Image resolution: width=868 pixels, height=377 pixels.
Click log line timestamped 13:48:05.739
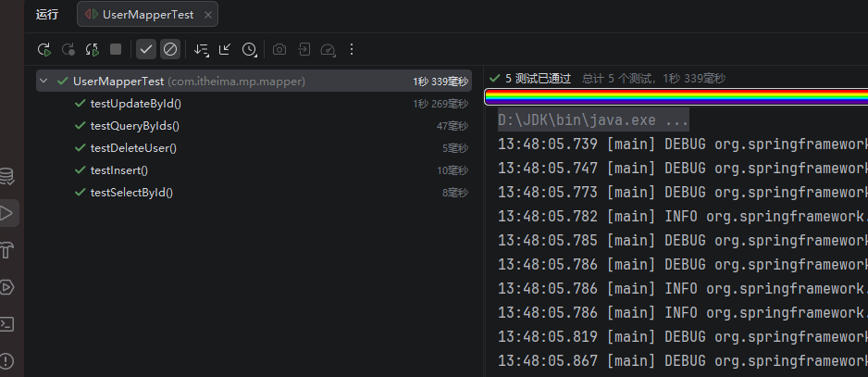click(x=683, y=145)
